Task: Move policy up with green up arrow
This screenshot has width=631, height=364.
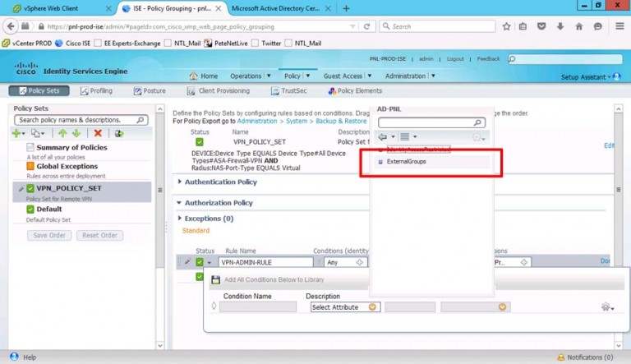Action: tap(62, 133)
